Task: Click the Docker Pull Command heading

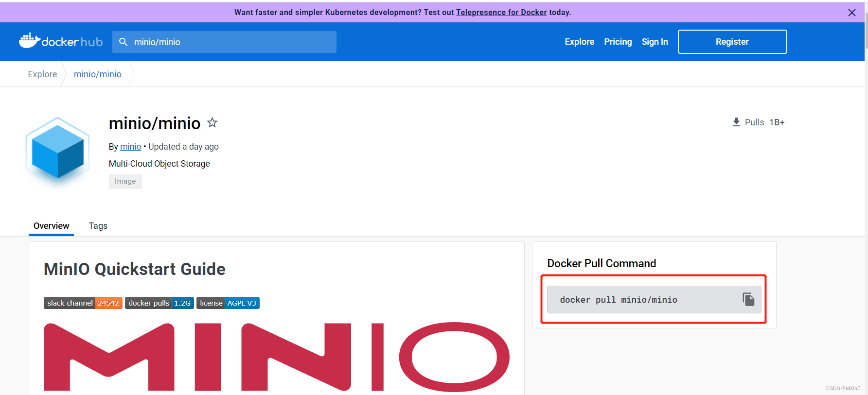Action: point(602,263)
